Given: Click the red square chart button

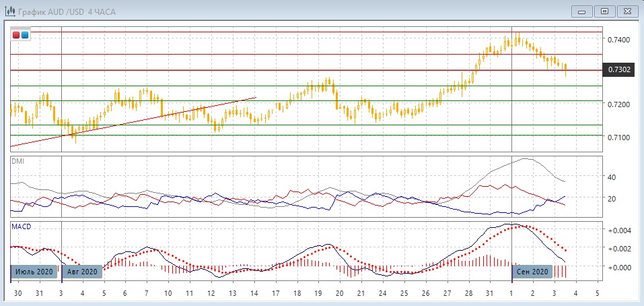Looking at the screenshot, I should (x=16, y=35).
